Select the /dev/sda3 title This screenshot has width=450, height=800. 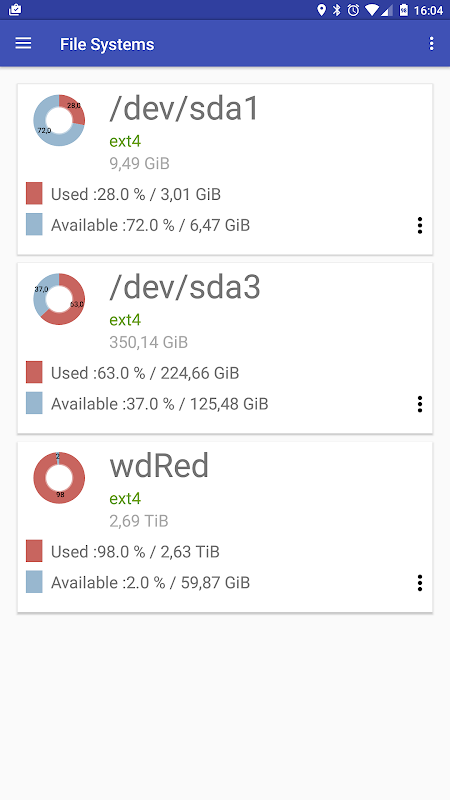[185, 287]
